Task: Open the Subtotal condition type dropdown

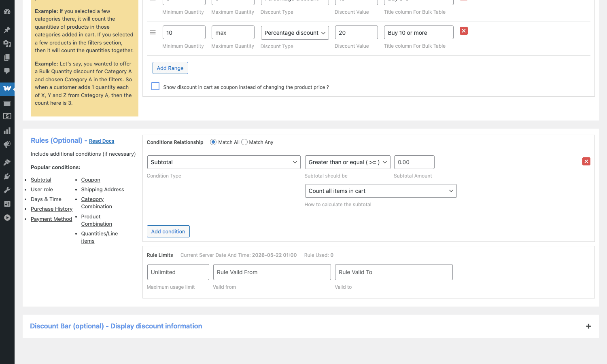Action: point(224,162)
